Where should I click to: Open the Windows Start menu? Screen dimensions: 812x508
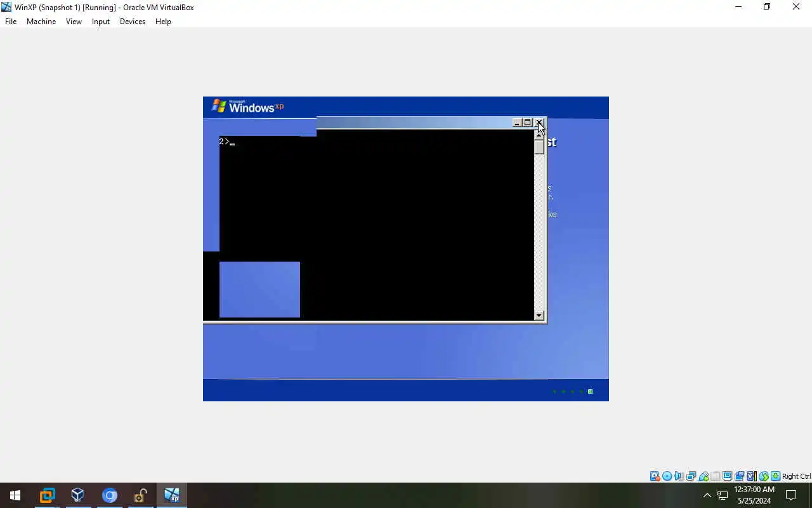[x=15, y=495]
